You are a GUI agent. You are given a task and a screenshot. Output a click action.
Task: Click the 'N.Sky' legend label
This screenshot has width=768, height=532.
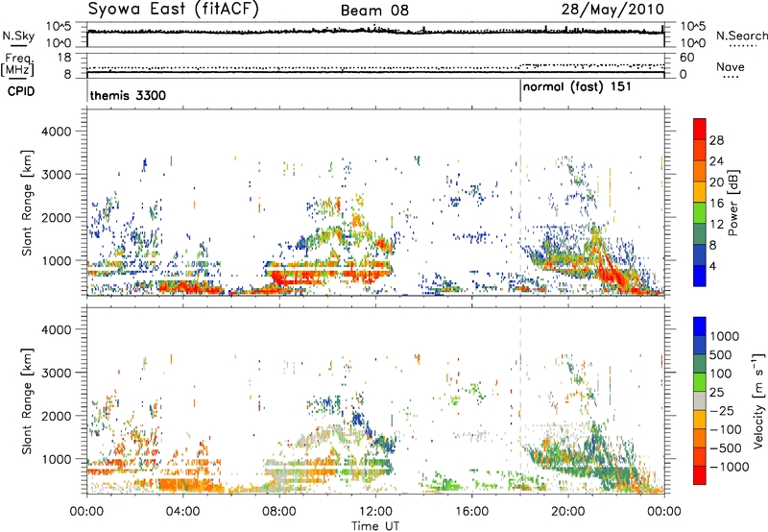pyautogui.click(x=18, y=36)
